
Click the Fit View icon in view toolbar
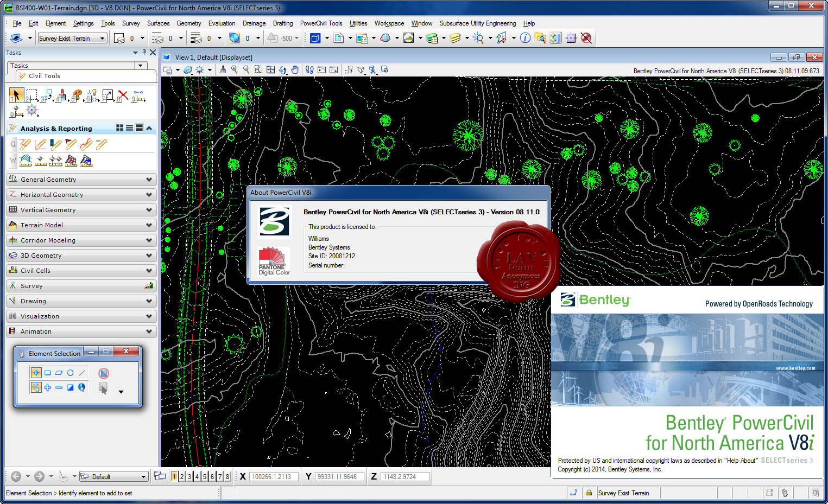coord(270,69)
